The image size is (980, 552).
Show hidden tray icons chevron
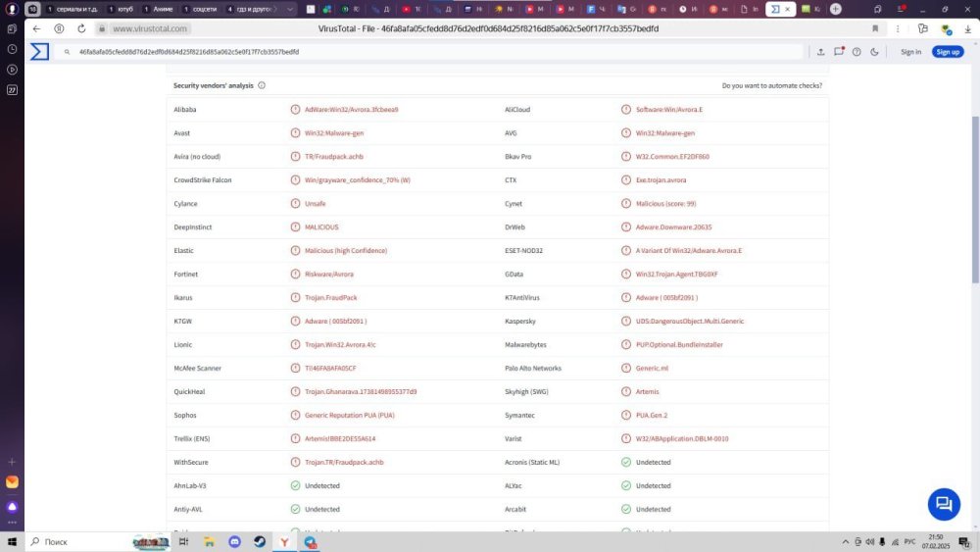[845, 542]
